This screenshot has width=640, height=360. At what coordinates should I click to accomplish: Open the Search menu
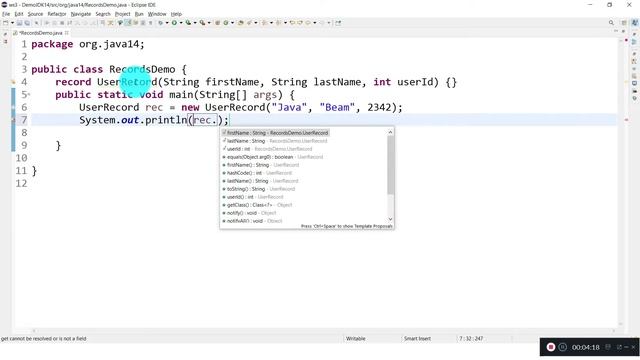tap(103, 14)
